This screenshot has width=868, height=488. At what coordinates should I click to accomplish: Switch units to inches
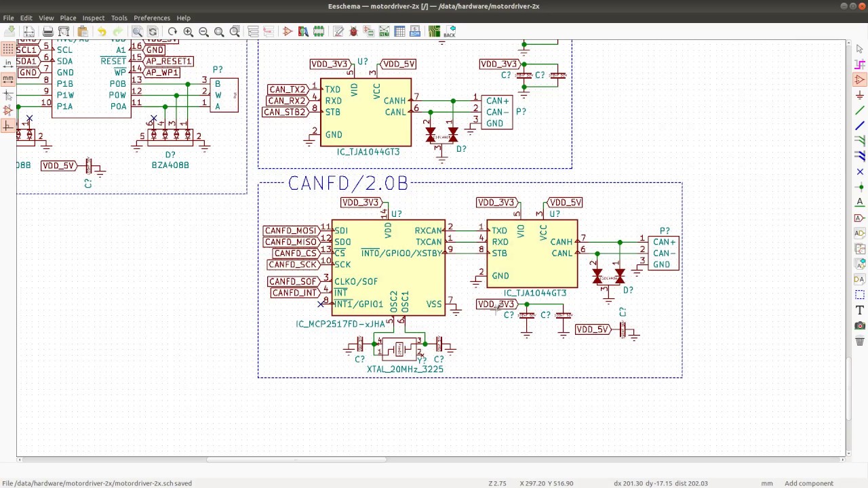[8, 63]
